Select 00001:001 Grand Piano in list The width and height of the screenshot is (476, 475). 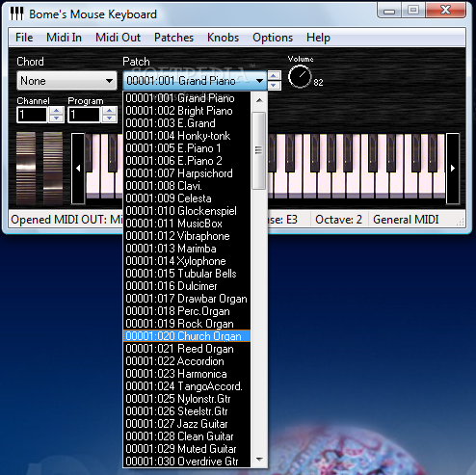[x=187, y=98]
